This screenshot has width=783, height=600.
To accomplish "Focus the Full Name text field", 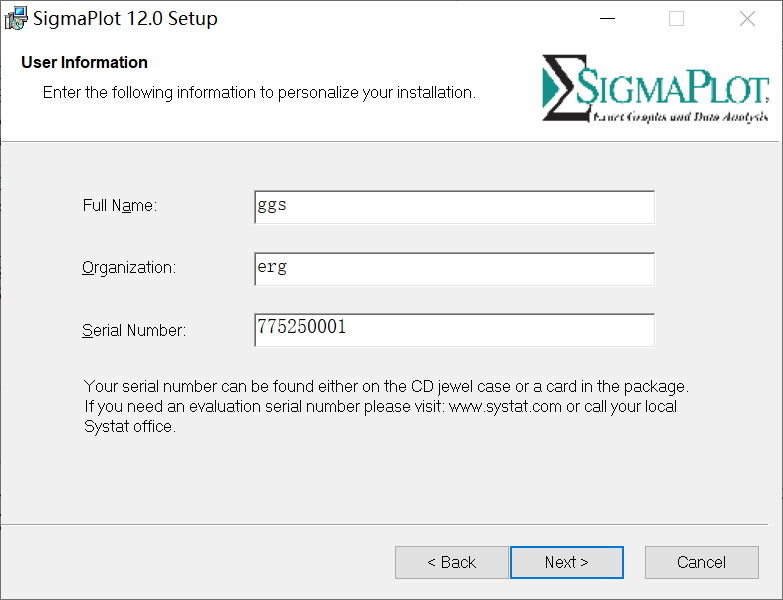I will [x=454, y=207].
